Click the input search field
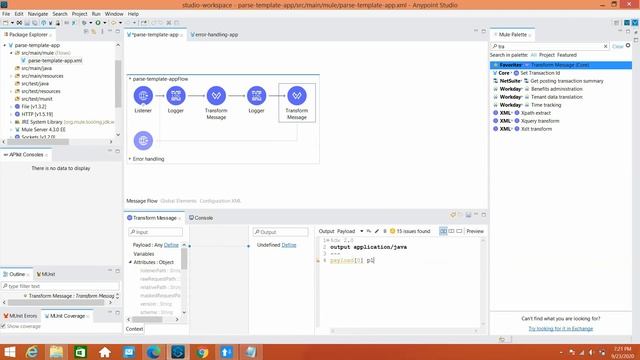The width and height of the screenshot is (640, 360). [x=156, y=232]
